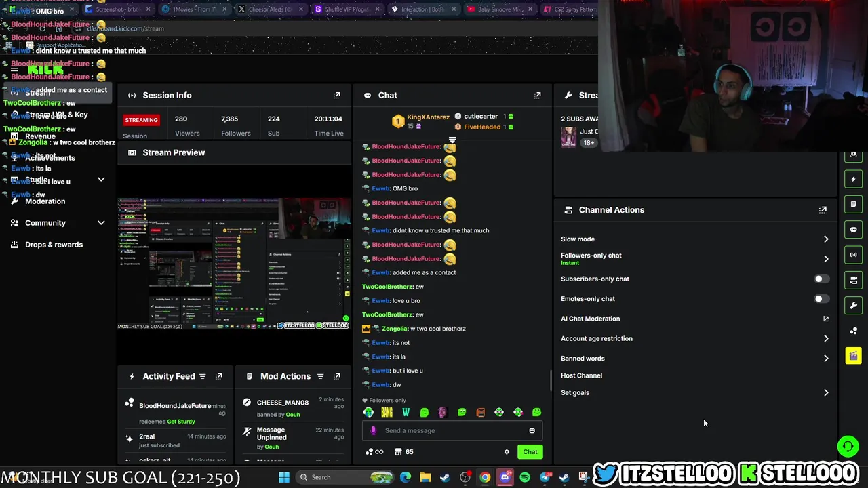Open File Explorer from the taskbar
The image size is (868, 488).
[x=425, y=477]
